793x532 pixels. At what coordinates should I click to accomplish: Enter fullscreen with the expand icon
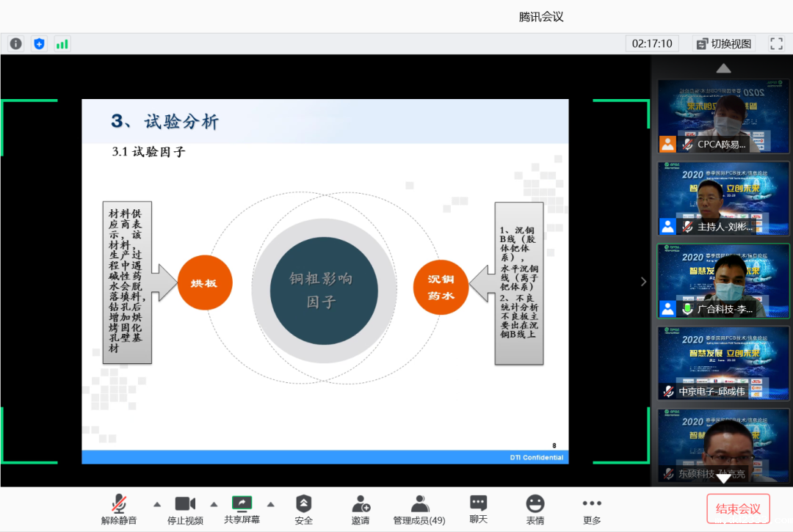point(776,43)
